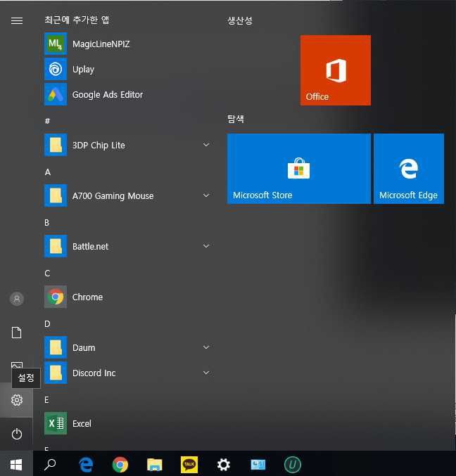Expand the Discord Inc folder chevron
This screenshot has width=456, height=476.
point(206,373)
